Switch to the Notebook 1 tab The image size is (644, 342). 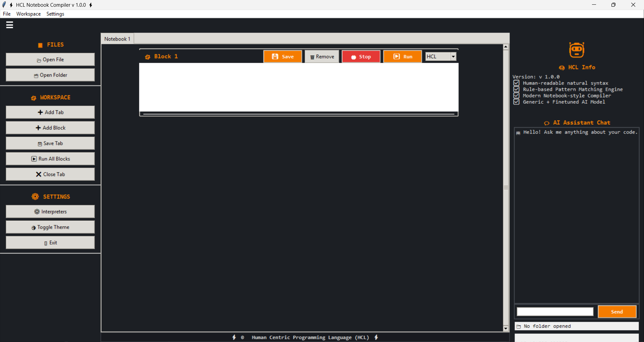(x=117, y=39)
